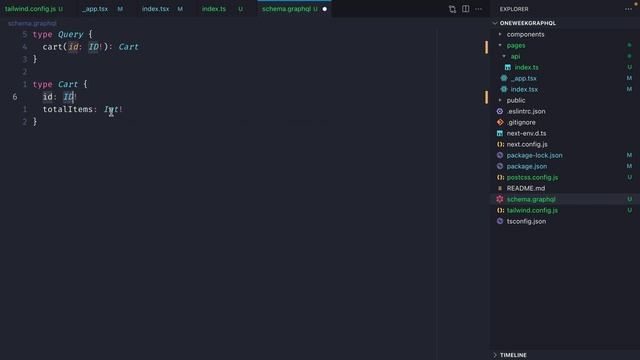Click the Int type on totalItems line

coord(111,109)
